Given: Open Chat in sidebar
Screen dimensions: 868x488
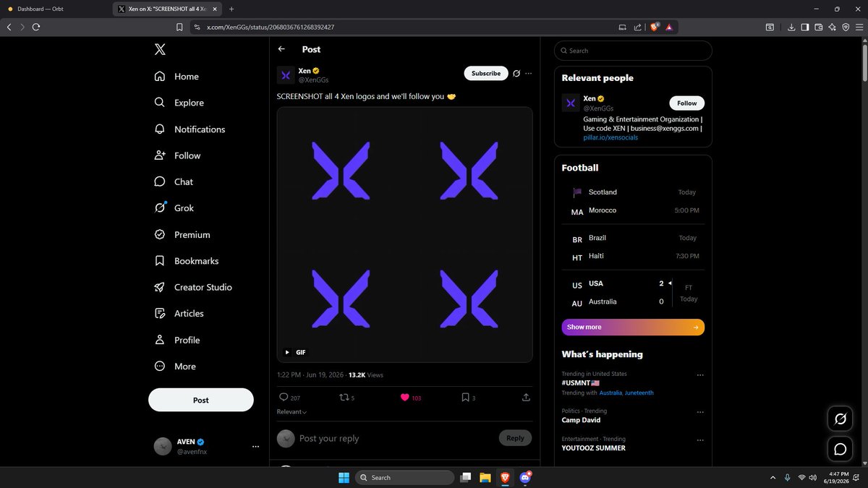Looking at the screenshot, I should pyautogui.click(x=174, y=181).
